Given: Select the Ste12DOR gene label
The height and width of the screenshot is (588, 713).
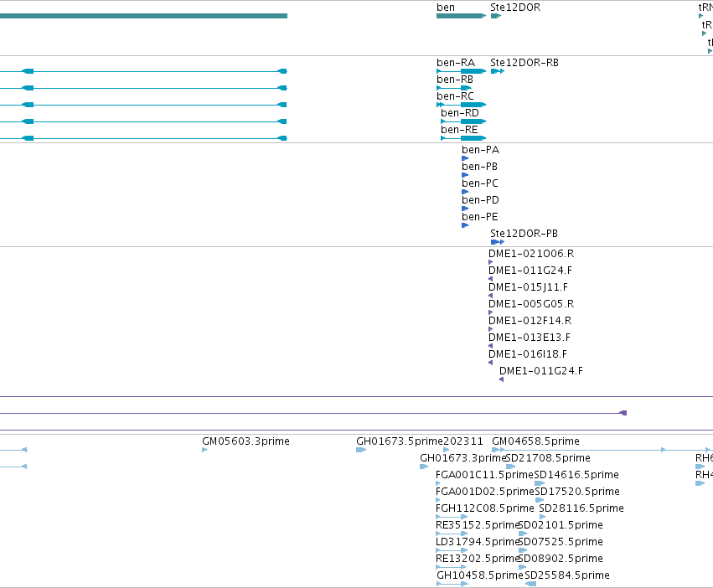Looking at the screenshot, I should click(515, 8).
